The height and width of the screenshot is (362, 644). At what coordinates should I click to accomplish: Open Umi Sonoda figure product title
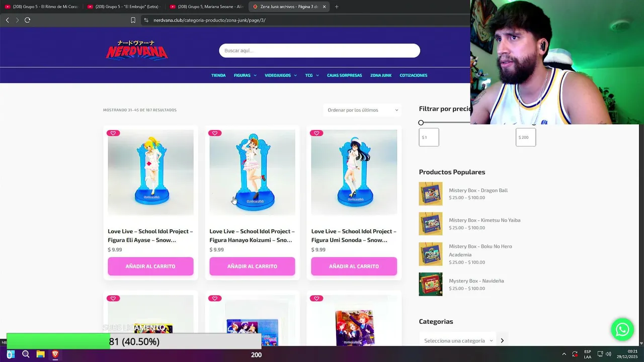point(354,235)
